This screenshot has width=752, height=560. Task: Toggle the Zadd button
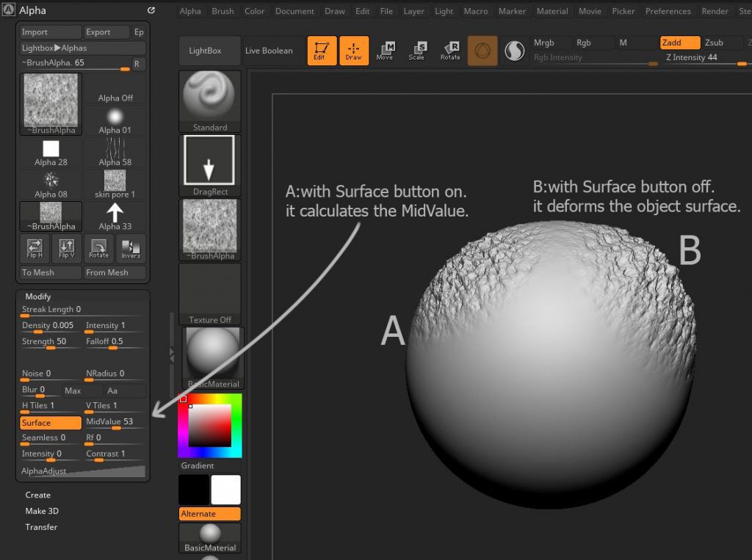coord(680,43)
